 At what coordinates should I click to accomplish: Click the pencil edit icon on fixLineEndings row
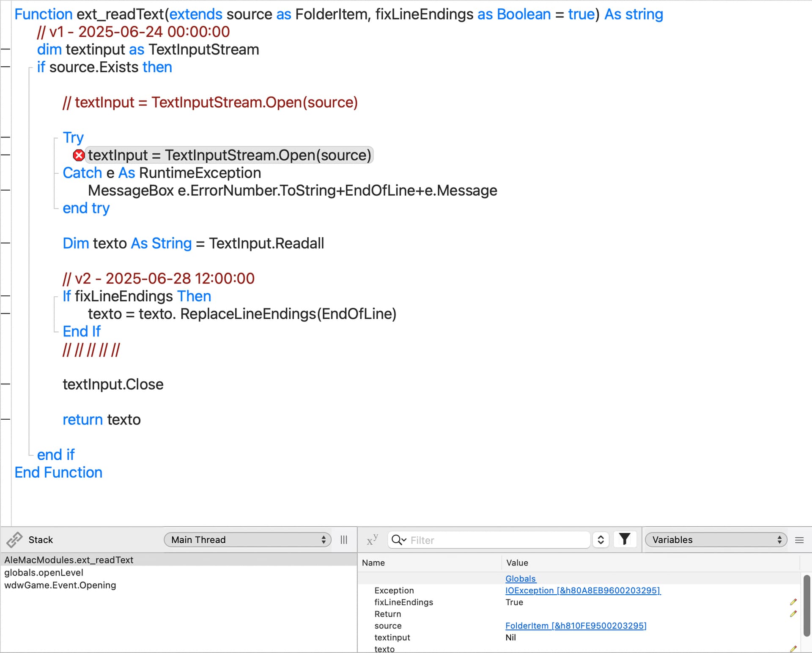coord(793,602)
